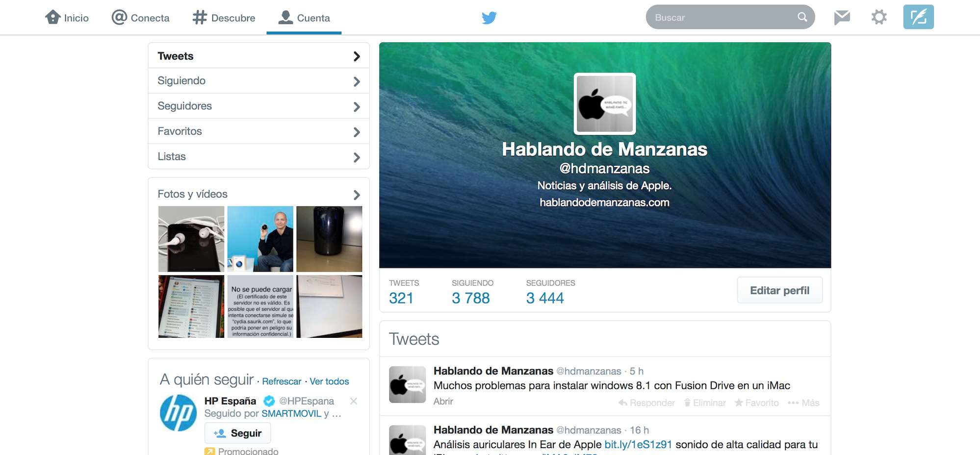The width and height of the screenshot is (980, 455).
Task: Open HP España profile avatar
Action: [178, 413]
